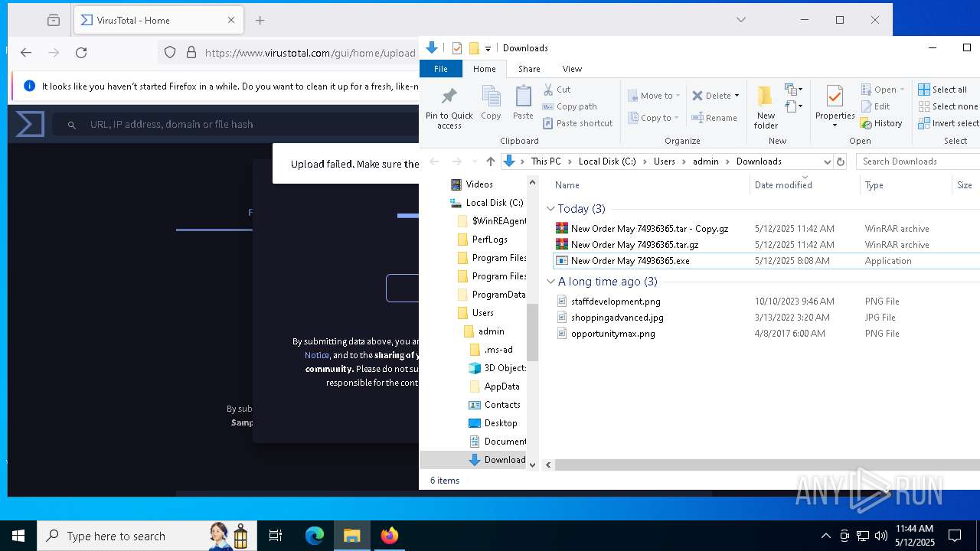Click the Paste ribbon icon
Image resolution: width=980 pixels, height=551 pixels.
(523, 103)
